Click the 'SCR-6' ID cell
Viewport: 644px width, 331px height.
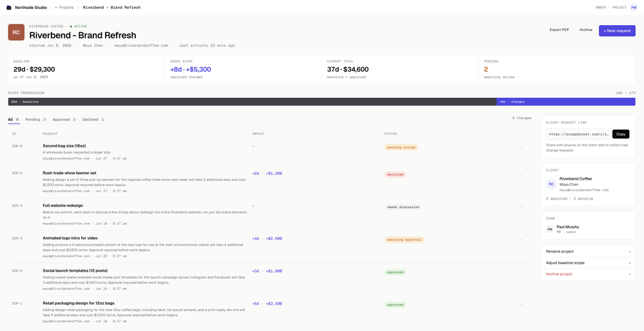click(17, 146)
